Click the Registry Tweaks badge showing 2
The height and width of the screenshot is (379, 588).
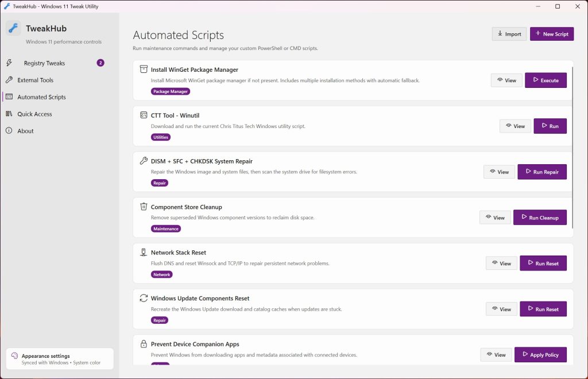(100, 63)
